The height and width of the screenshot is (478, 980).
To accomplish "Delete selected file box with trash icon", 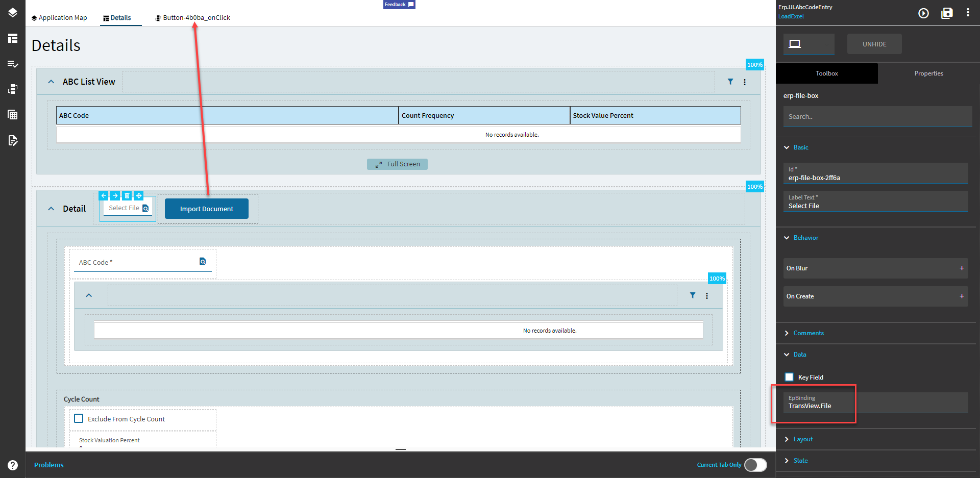I will (x=127, y=195).
